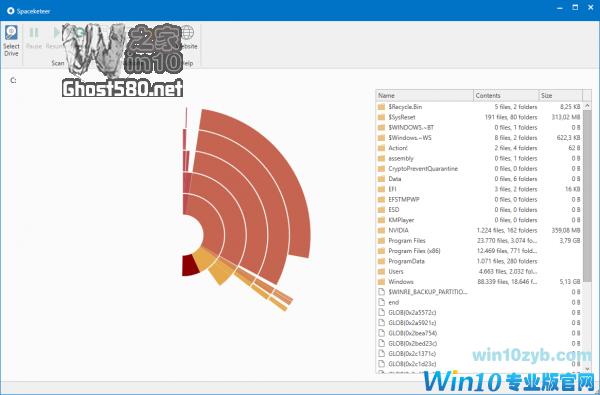600x395 pixels.
Task: Minimize the Spaceketeer window
Action: pyautogui.click(x=560, y=8)
